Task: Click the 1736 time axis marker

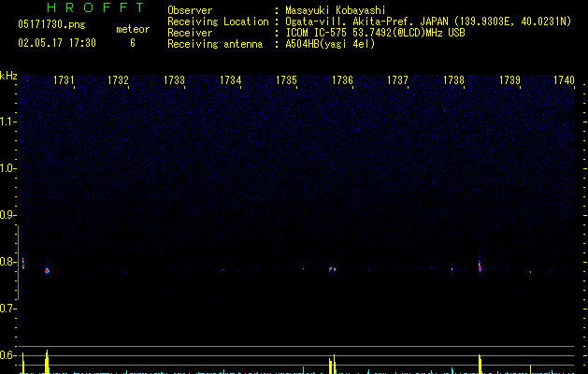Action: [342, 80]
